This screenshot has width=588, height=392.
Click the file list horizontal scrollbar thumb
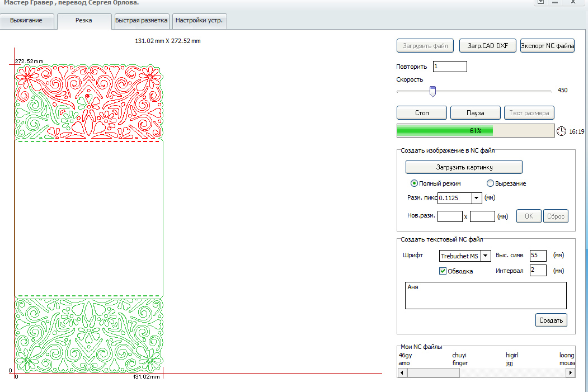click(x=434, y=372)
